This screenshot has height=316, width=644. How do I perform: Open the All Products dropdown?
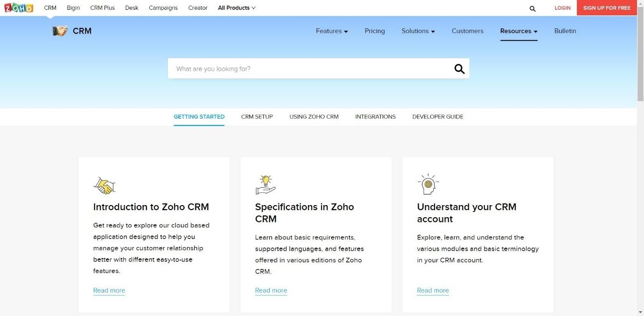click(237, 8)
